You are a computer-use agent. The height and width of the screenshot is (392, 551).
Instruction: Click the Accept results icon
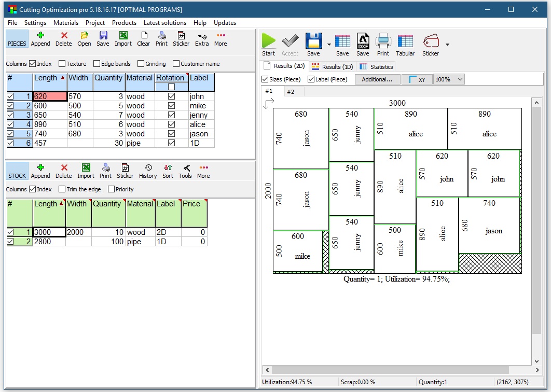point(290,44)
